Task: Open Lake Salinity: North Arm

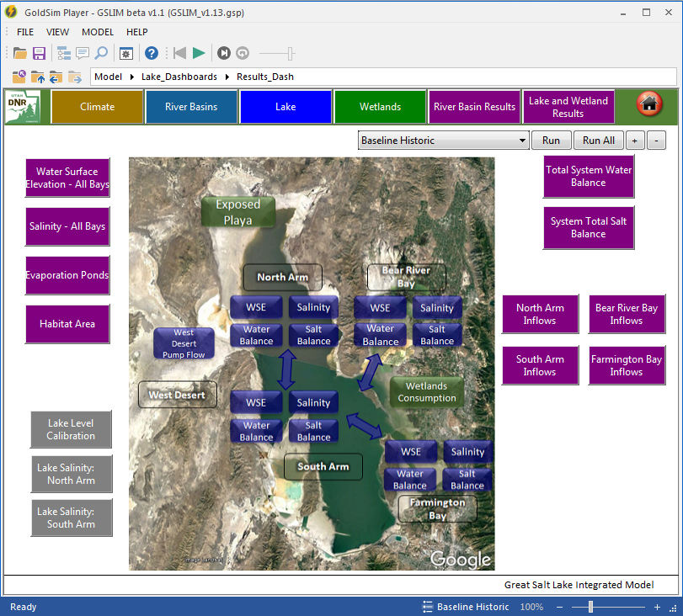Action: (72, 474)
